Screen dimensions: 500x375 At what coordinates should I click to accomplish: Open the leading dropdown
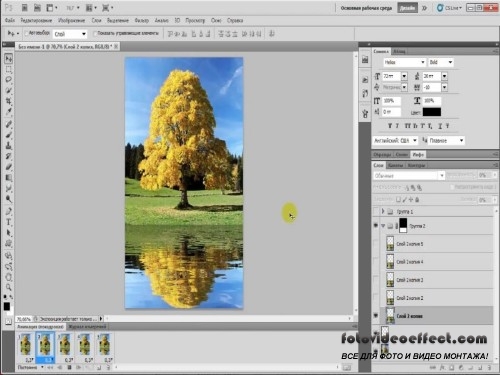(x=444, y=76)
